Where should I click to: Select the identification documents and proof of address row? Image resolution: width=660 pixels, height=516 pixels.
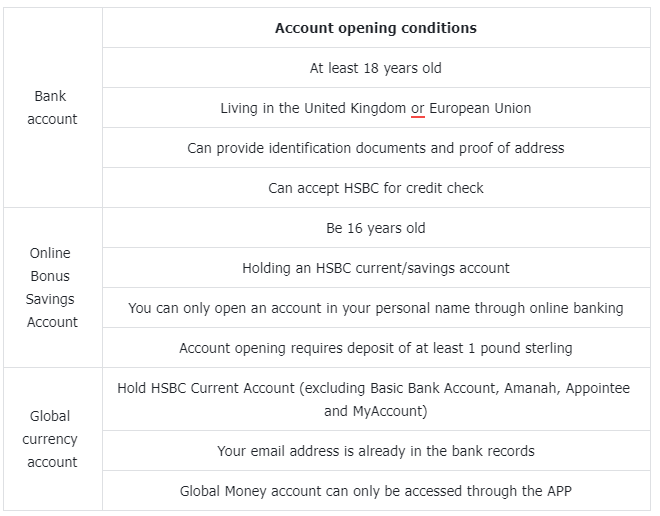pos(375,148)
